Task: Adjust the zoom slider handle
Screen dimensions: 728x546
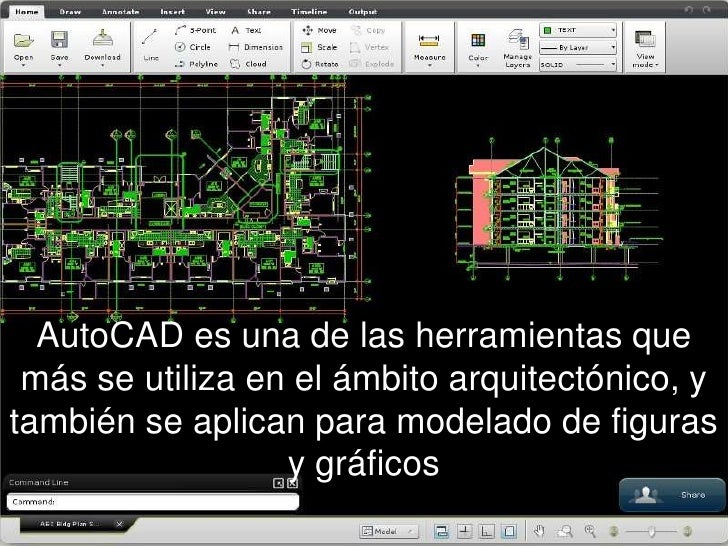Action: (652, 531)
